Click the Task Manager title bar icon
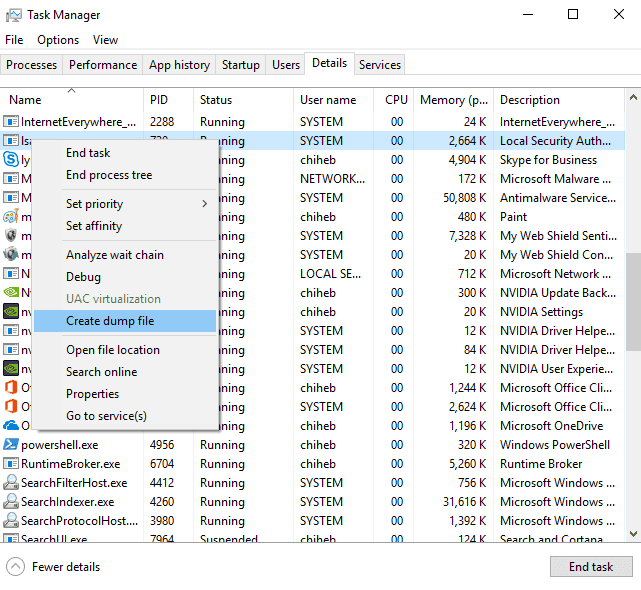This screenshot has height=590, width=641. click(x=14, y=15)
